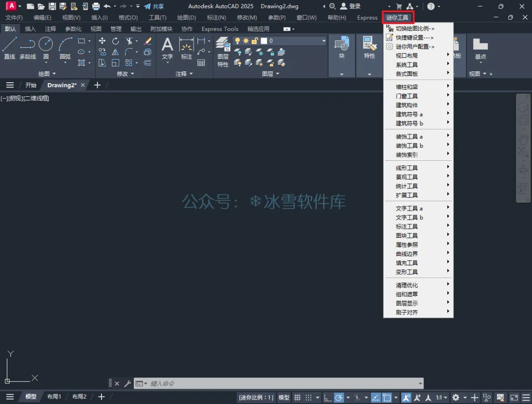Click the Offset tool icon

[148, 62]
